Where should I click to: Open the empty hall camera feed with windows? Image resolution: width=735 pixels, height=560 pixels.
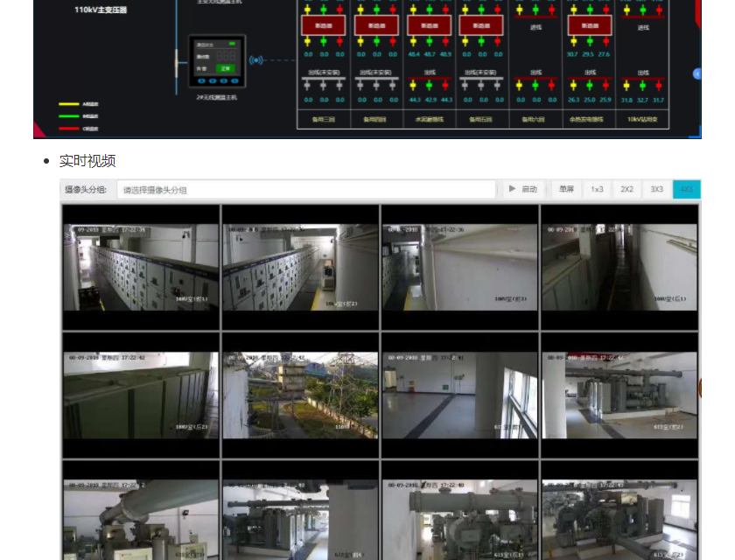pyautogui.click(x=460, y=395)
